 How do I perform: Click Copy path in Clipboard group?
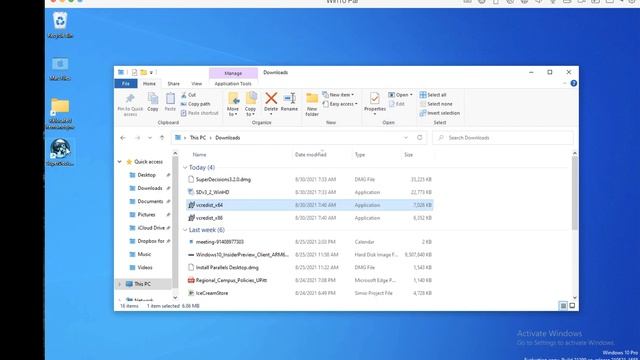pos(196,104)
